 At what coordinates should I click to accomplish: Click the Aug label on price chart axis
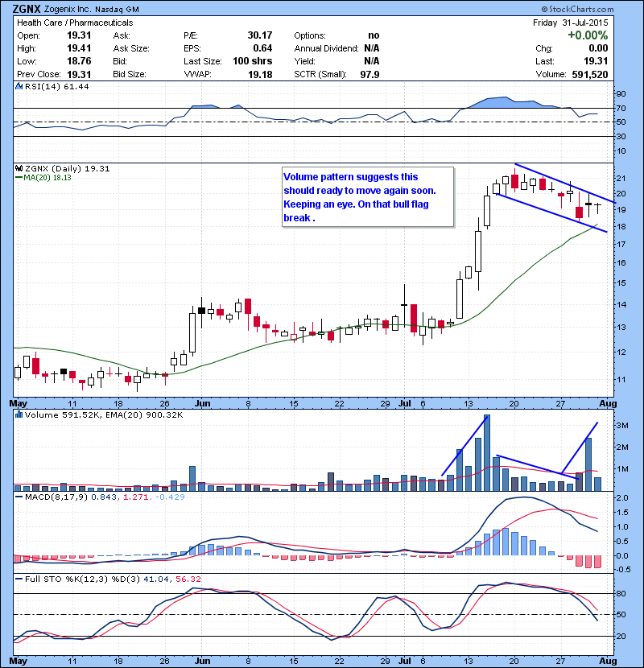[x=608, y=403]
